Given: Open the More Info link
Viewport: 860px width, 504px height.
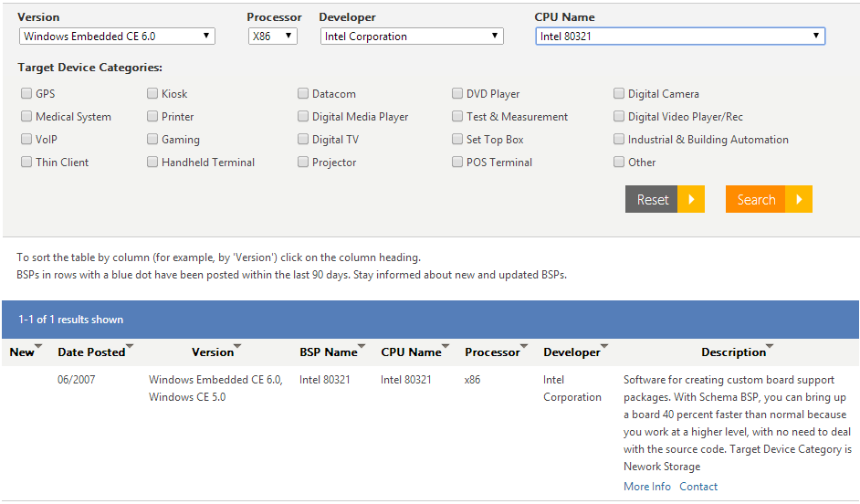Looking at the screenshot, I should pos(647,487).
